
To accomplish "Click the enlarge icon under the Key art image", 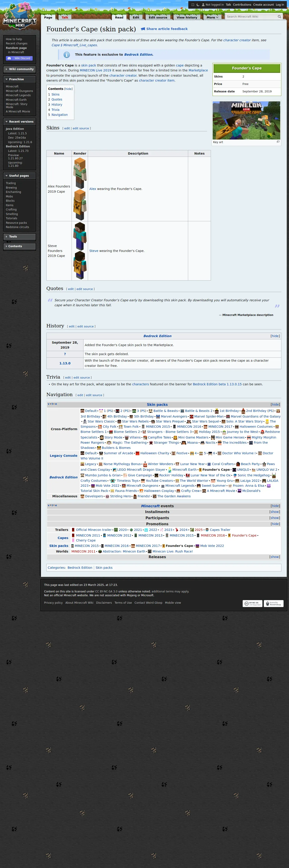I will tap(278, 142).
